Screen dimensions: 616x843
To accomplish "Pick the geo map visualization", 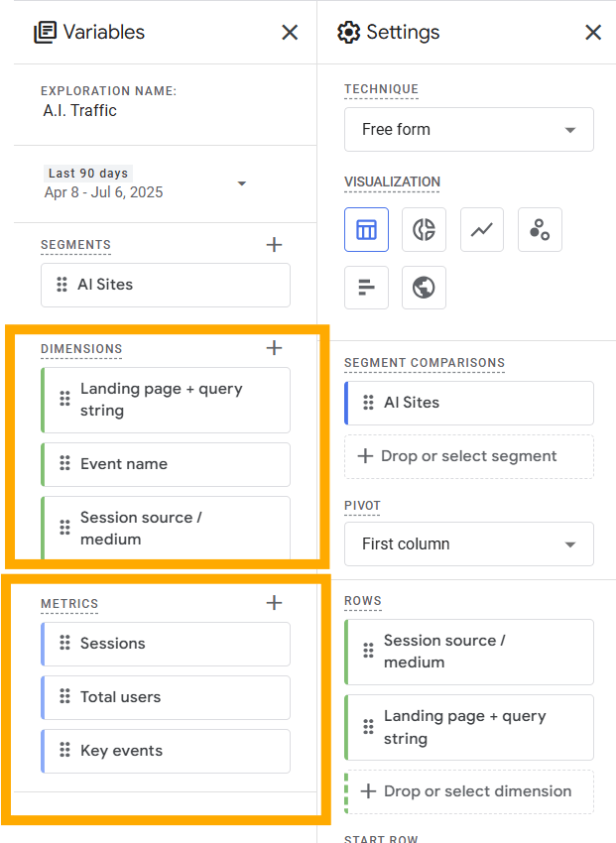I will (x=425, y=288).
